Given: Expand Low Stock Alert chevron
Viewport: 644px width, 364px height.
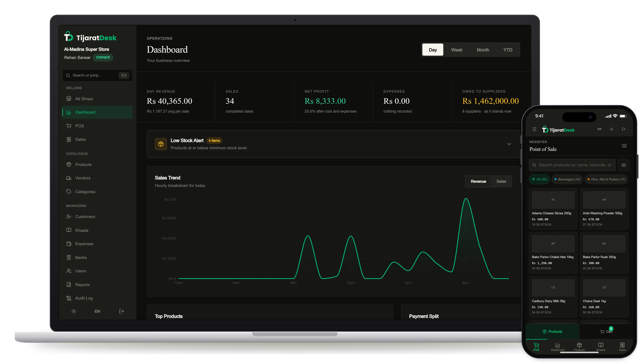Looking at the screenshot, I should (509, 144).
